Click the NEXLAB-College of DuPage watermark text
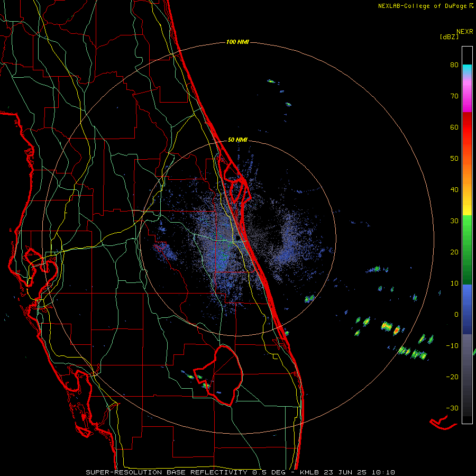Screen dimensions: 476x476 422,6
